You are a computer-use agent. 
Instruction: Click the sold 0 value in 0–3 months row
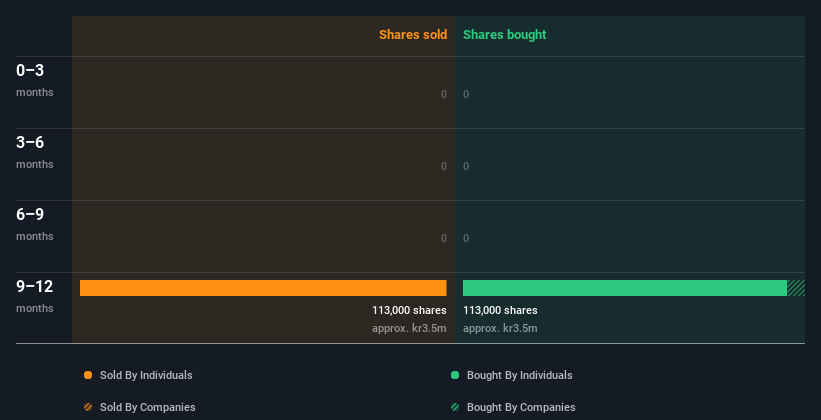(443, 94)
